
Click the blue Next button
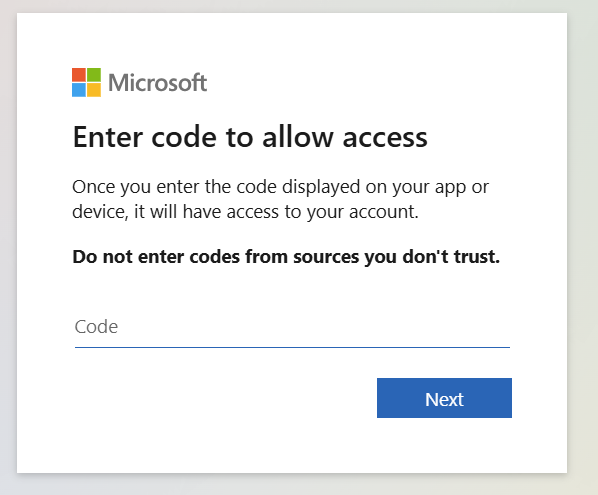coord(444,398)
